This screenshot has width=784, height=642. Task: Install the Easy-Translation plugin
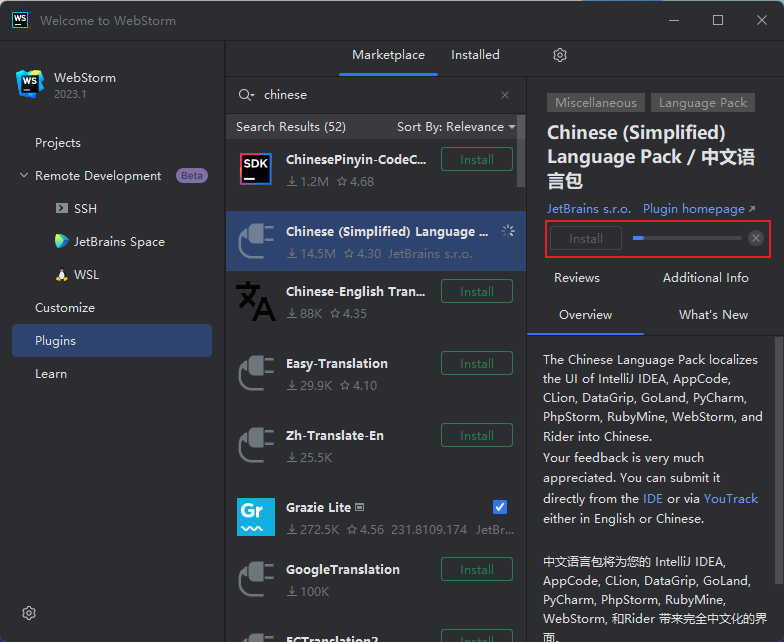(476, 364)
